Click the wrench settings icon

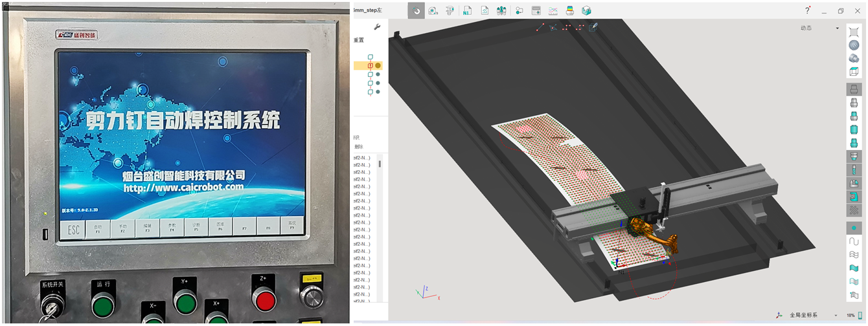pos(378,27)
